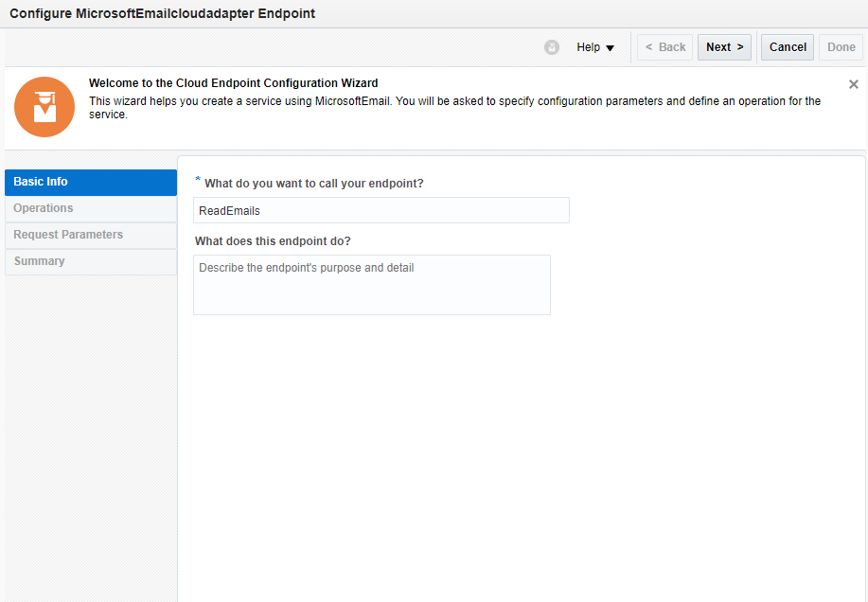The height and width of the screenshot is (602, 868).
Task: Click the Back navigation button
Action: pos(664,47)
